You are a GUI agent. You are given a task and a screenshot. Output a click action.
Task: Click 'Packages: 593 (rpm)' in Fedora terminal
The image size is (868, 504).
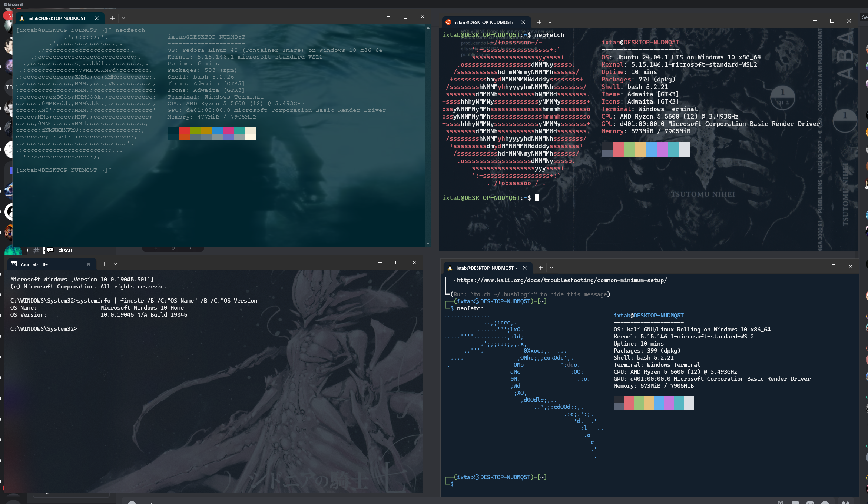[202, 70]
